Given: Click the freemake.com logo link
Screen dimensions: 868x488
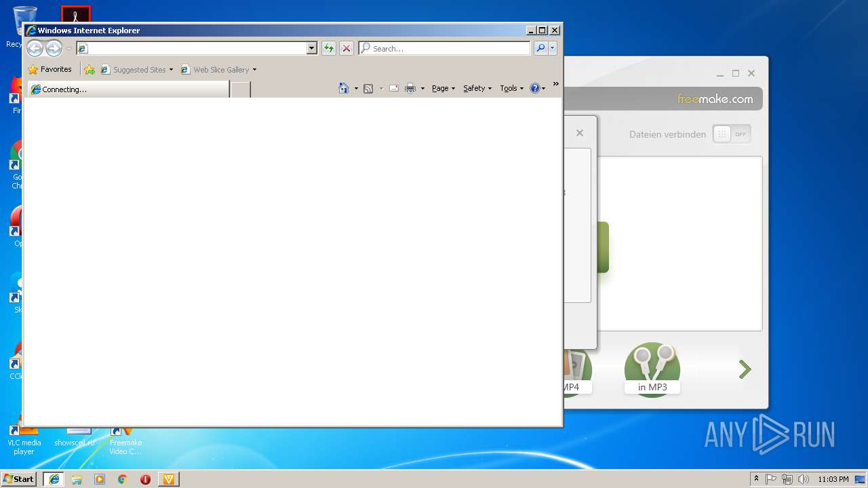Looking at the screenshot, I should click(x=715, y=99).
